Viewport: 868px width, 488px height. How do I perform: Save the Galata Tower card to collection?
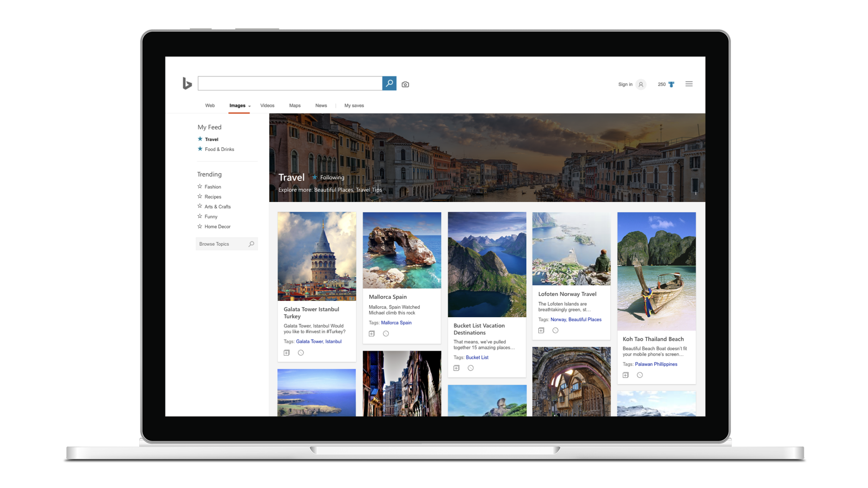click(287, 353)
